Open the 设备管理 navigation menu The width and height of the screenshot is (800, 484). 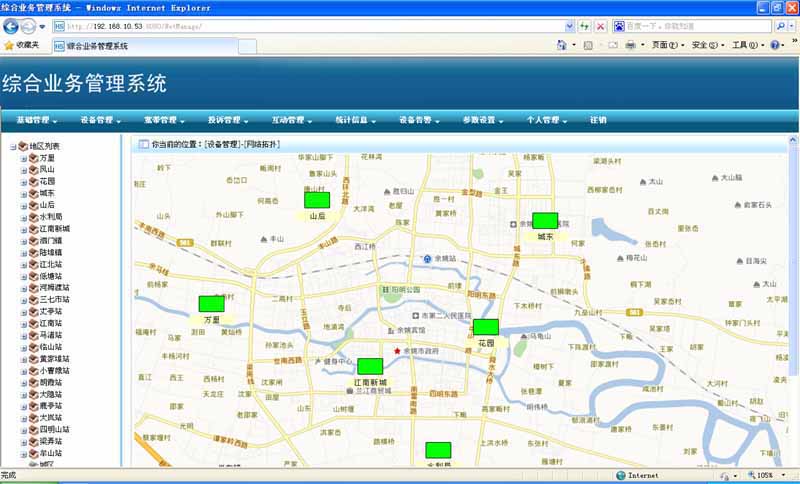point(100,119)
